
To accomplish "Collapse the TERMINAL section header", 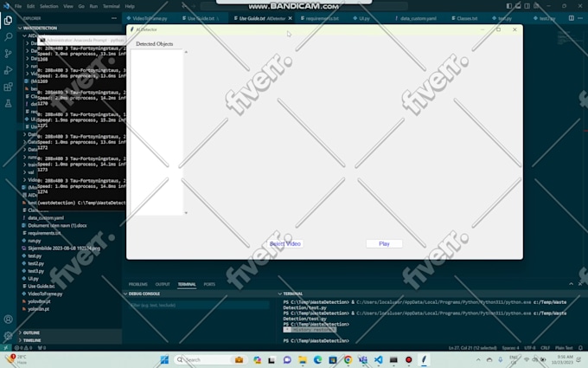I will 293,294.
